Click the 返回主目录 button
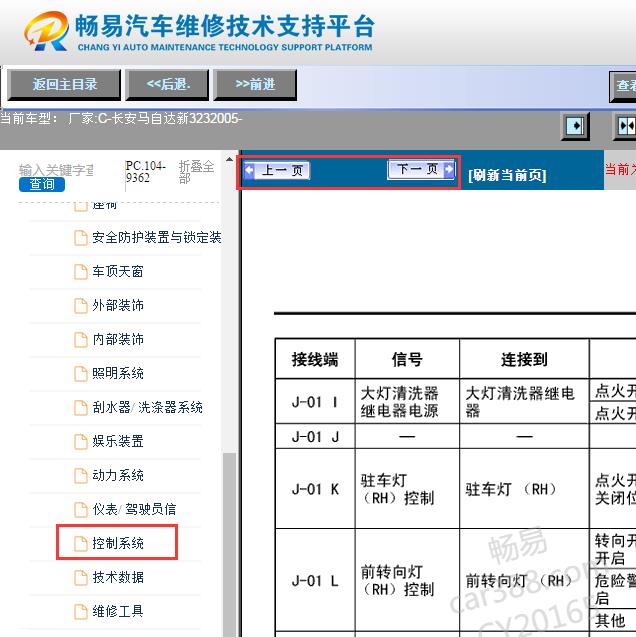 [64, 84]
